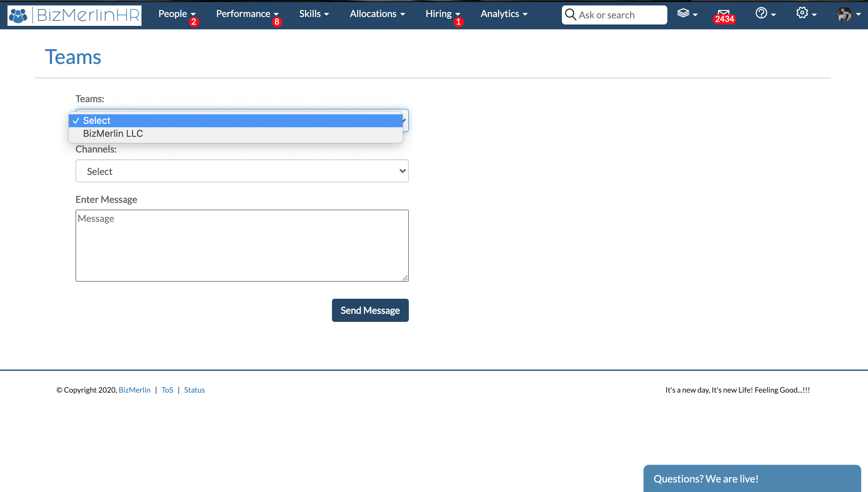Viewport: 868px width, 492px height.
Task: Open the ToS footer link
Action: coord(167,390)
